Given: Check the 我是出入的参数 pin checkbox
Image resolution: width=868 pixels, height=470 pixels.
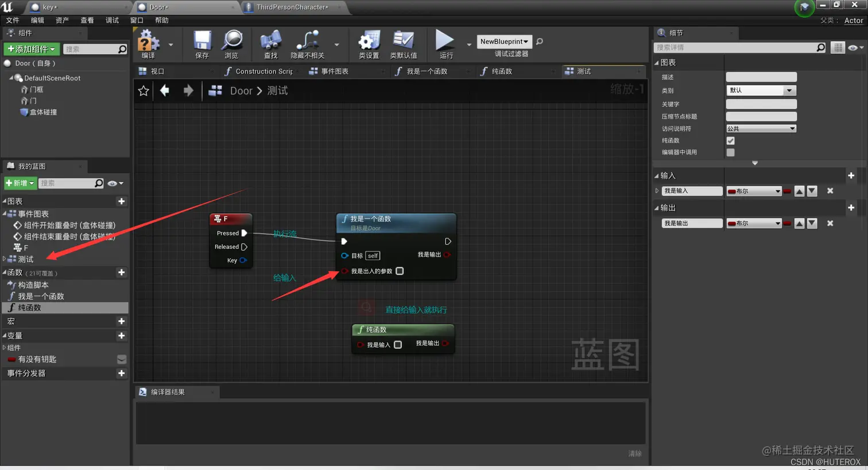Looking at the screenshot, I should tap(400, 271).
